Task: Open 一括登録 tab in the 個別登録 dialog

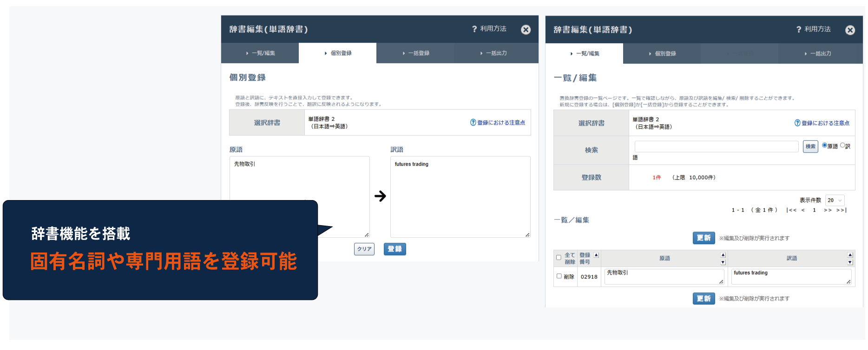Action: tap(415, 53)
